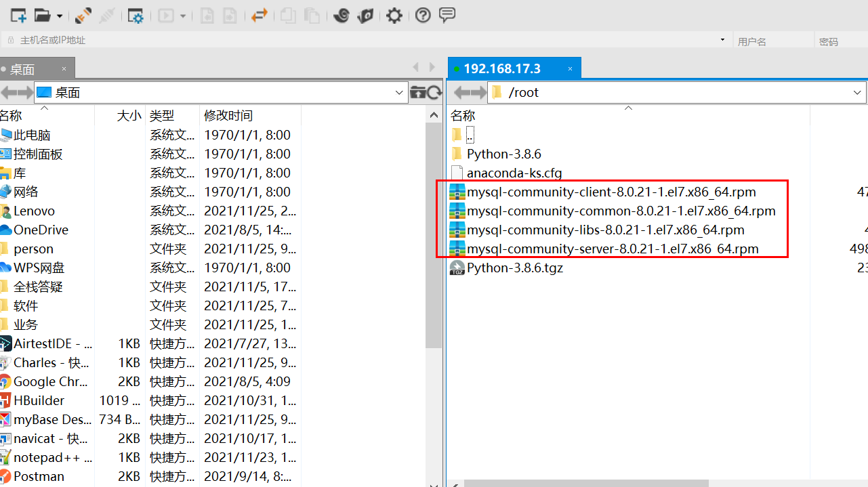868x487 pixels.
Task: Click the Open folder toolbar icon
Action: pyautogui.click(x=42, y=15)
